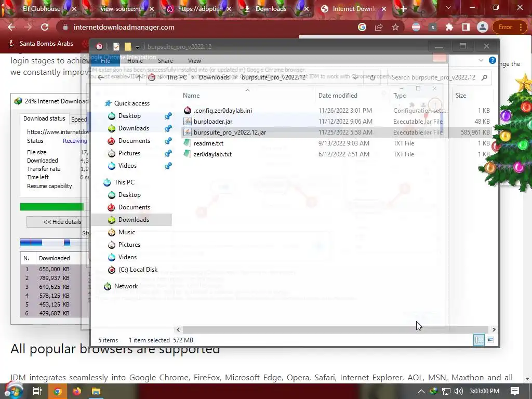
Task: Bookmark this page with star icon
Action: pos(395,27)
